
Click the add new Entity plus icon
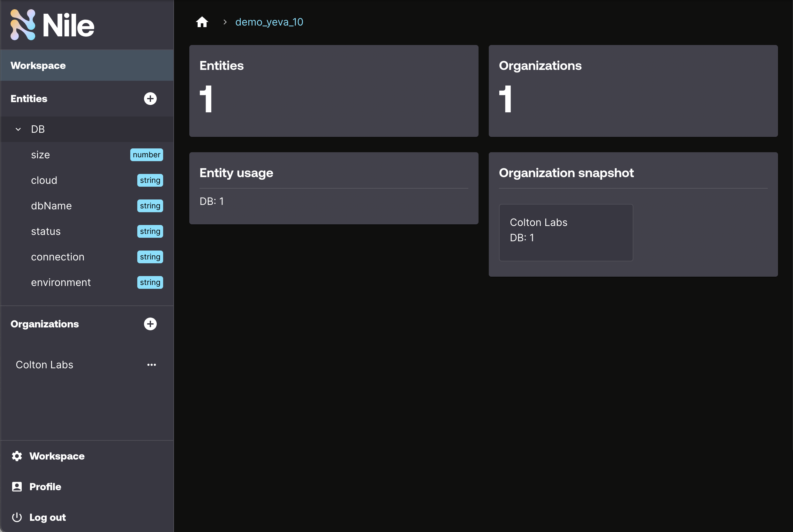pos(150,99)
